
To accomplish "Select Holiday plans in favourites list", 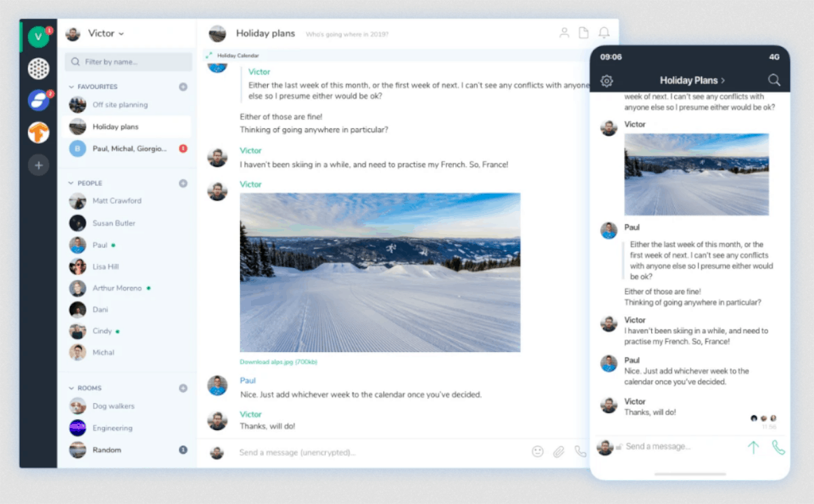I will pos(127,126).
